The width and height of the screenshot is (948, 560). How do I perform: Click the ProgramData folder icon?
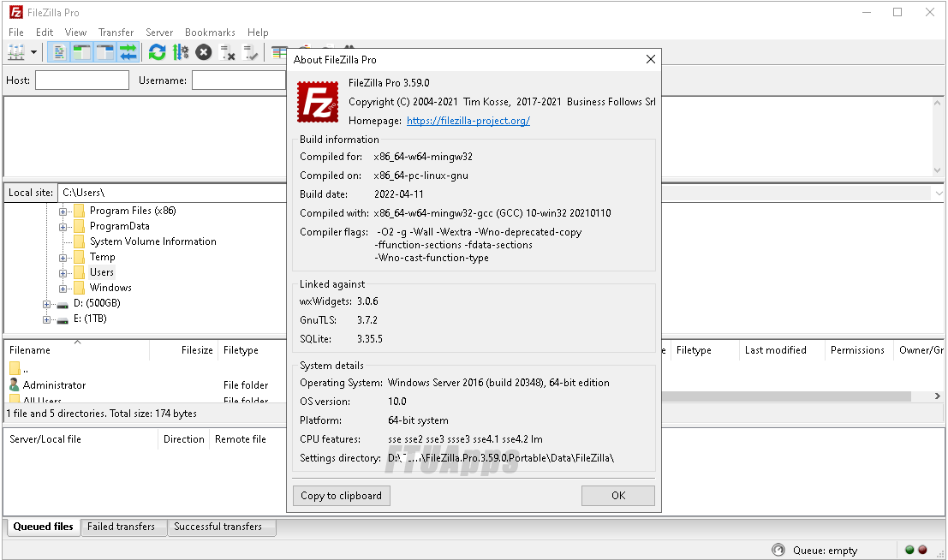(x=79, y=226)
